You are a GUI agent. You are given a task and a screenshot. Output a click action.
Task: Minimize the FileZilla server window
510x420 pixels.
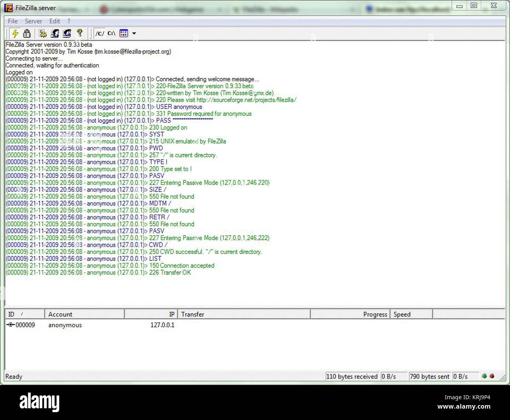click(x=459, y=5)
